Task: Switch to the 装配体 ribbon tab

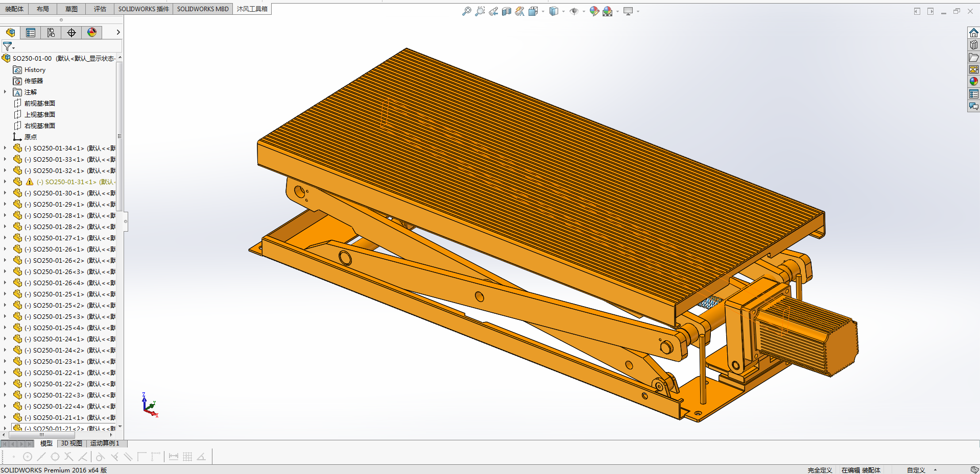Action: coord(14,9)
